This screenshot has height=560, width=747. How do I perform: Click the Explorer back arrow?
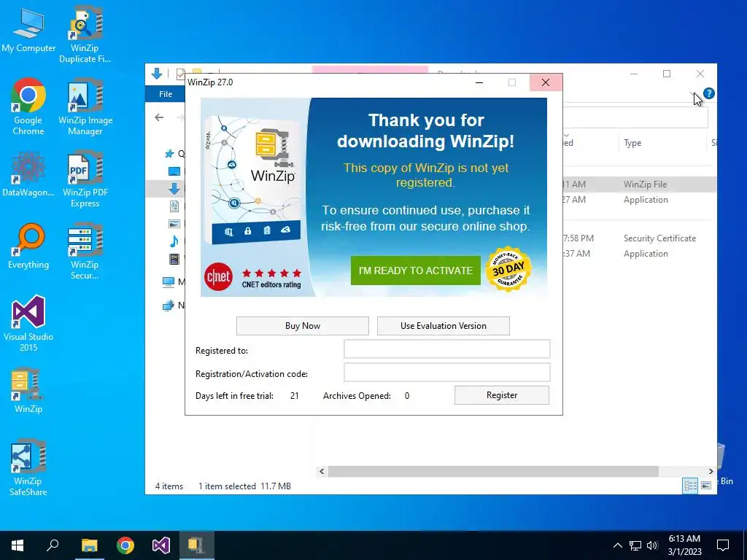(x=159, y=117)
